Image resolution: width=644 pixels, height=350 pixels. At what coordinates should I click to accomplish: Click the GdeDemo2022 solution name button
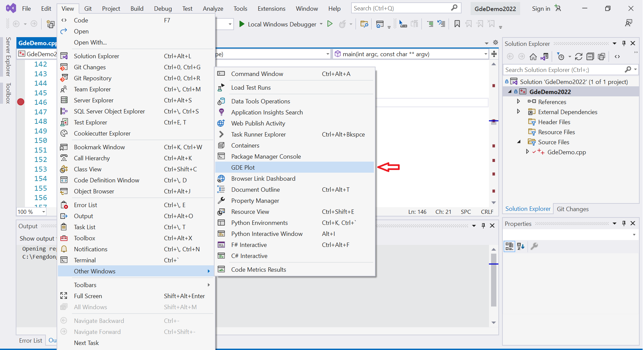click(x=495, y=9)
